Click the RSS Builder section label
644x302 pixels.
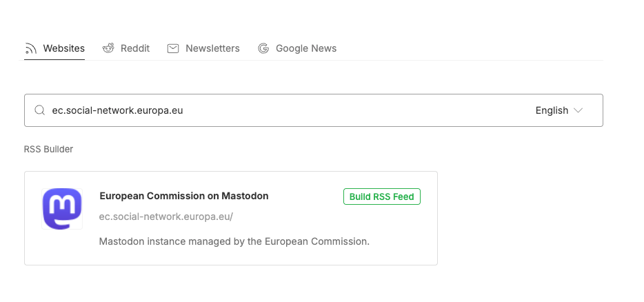[x=48, y=149]
